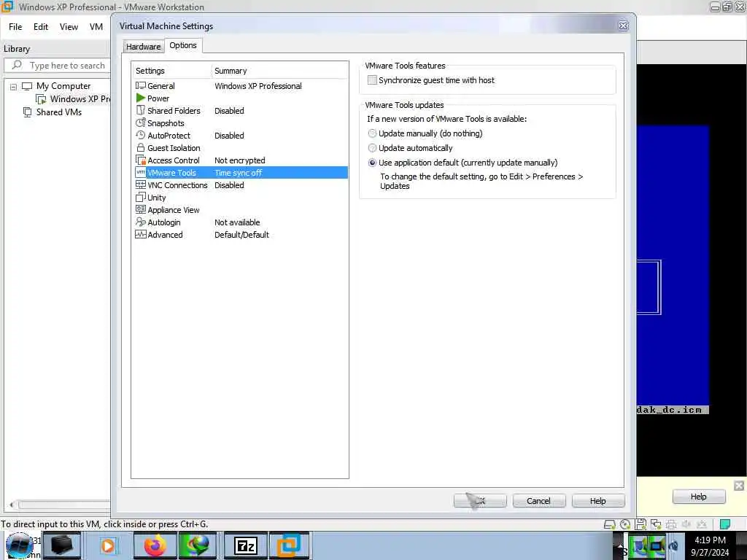Open the Edit menu
The width and height of the screenshot is (747, 560).
pos(41,27)
